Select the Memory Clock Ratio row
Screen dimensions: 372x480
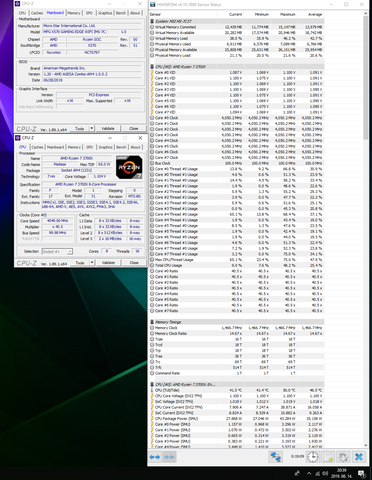point(236,333)
